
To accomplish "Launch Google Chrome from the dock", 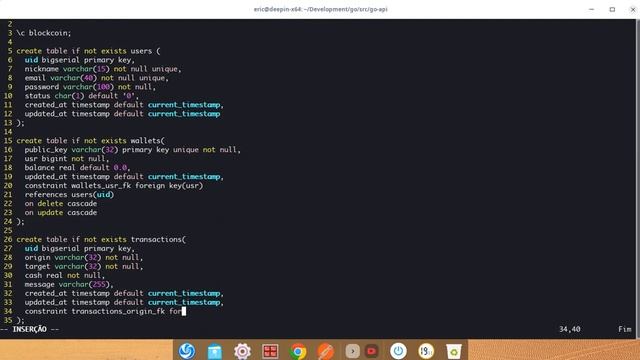I will [298, 351].
